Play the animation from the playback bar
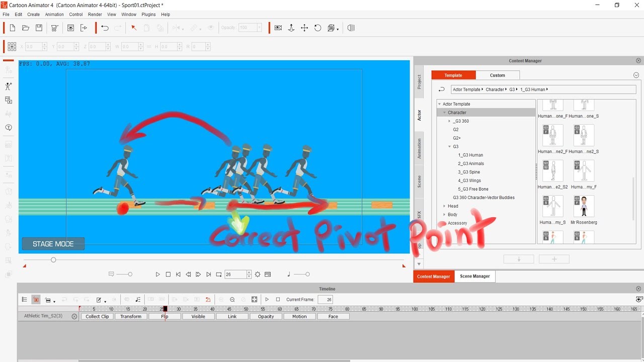The image size is (644, 362). (x=158, y=275)
